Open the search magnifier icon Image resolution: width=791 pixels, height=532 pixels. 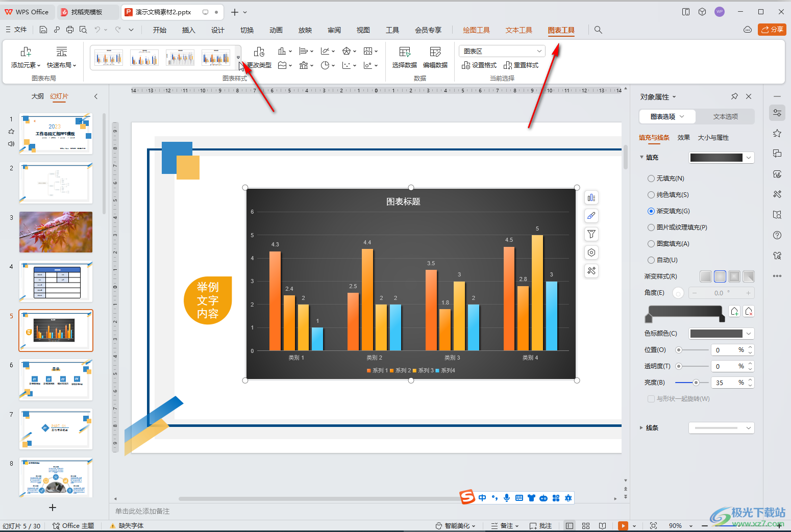(598, 30)
